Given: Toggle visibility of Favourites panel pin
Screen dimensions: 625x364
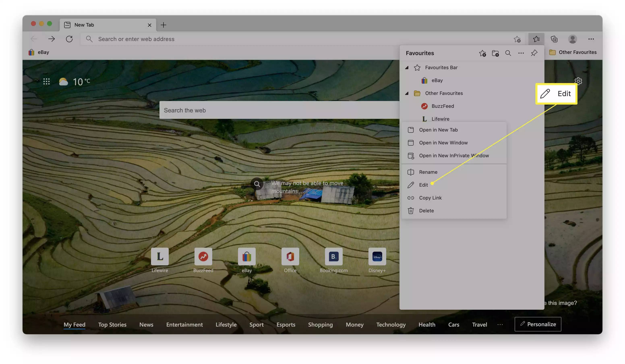Looking at the screenshot, I should pyautogui.click(x=534, y=53).
